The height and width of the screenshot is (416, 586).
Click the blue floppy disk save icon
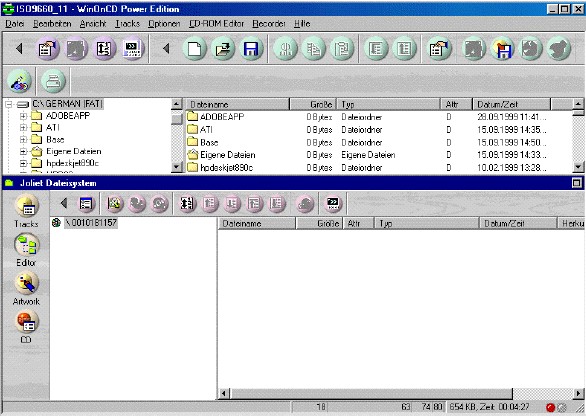[x=251, y=49]
